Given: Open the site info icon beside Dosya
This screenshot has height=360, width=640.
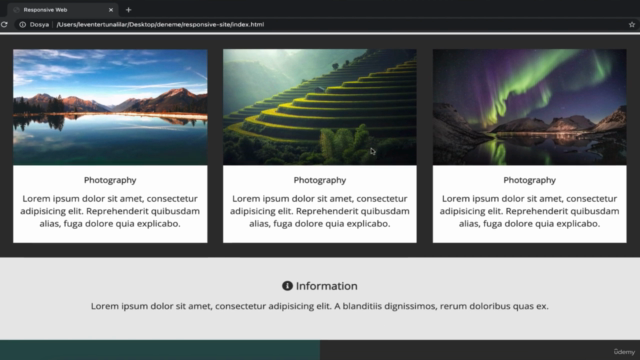Looking at the screenshot, I should (22, 24).
